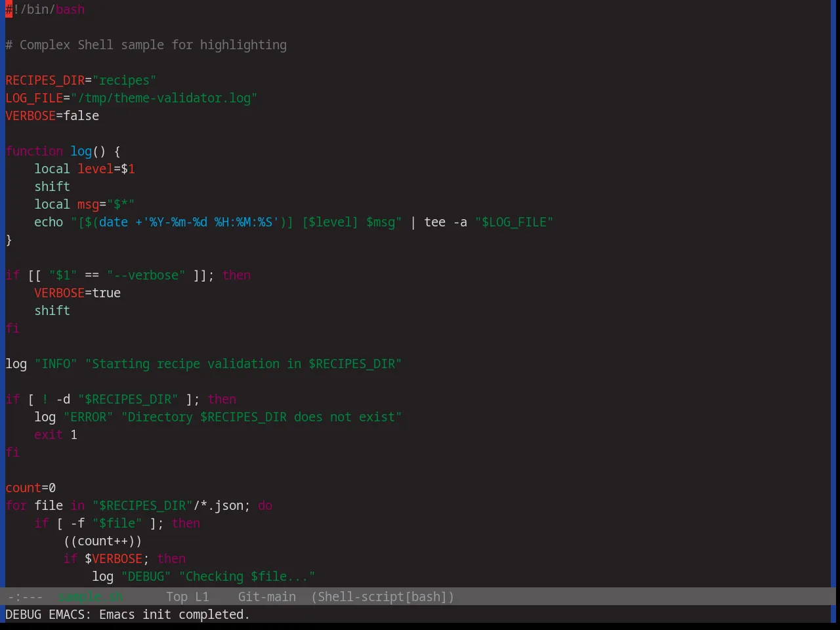This screenshot has height=630, width=840.
Task: Click the "$LOG_FILE" string after tee
Action: tap(514, 222)
